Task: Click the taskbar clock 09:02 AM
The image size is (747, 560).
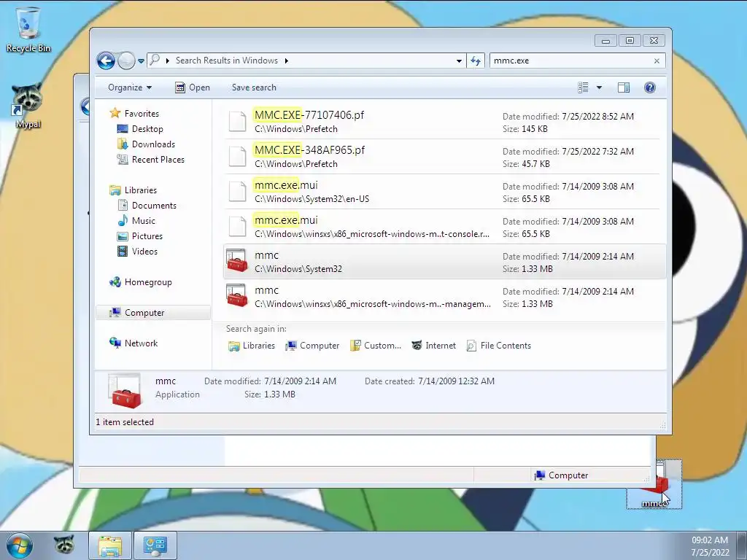Action: 710,540
